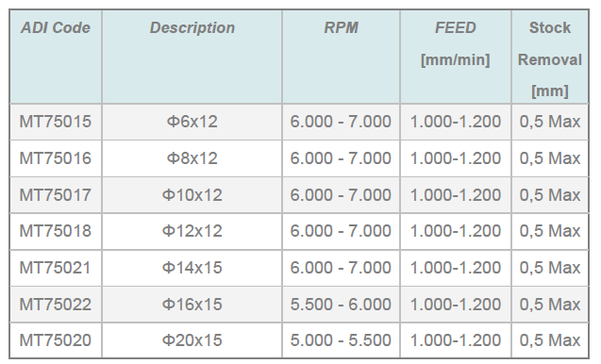Select the MT75021 code cell
This screenshot has height=364, width=601.
pyautogui.click(x=56, y=268)
